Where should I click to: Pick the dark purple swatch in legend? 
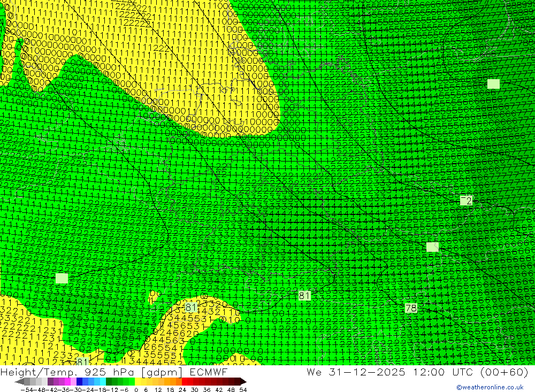(x=50, y=381)
